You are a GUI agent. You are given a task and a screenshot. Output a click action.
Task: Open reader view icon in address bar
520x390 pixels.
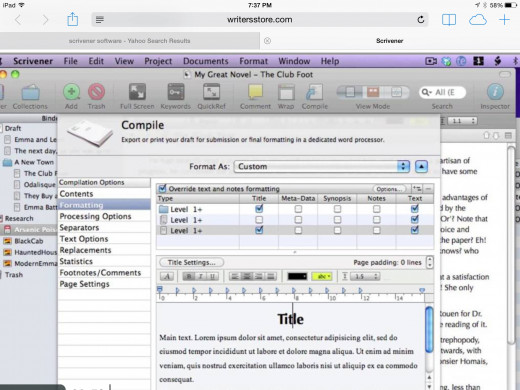point(100,20)
